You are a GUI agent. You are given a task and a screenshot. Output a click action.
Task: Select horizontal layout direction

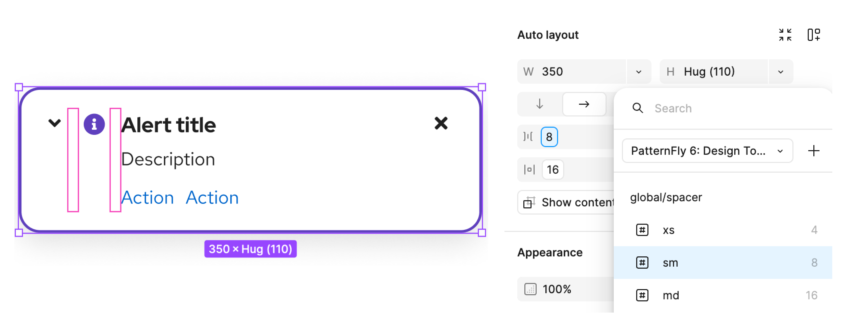(584, 104)
